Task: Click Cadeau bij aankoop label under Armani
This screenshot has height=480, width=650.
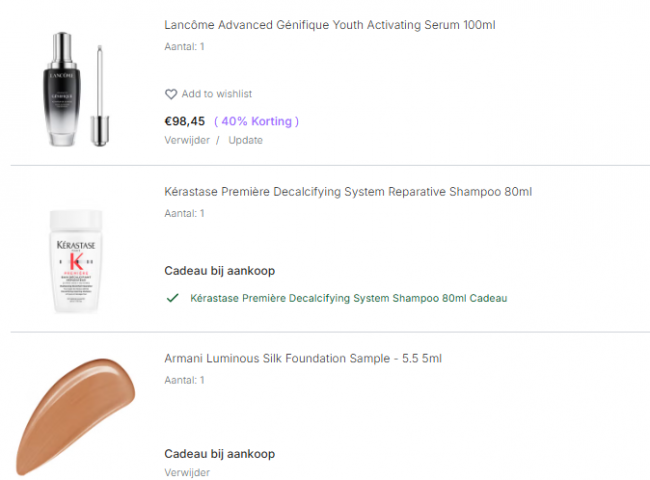Action: coord(219,454)
